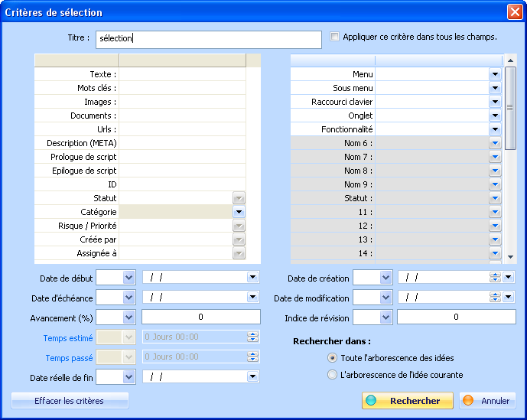This screenshot has width=527, height=420.
Task: Select 'L'arborescence de l'idée courante' radio option
Action: (332, 375)
